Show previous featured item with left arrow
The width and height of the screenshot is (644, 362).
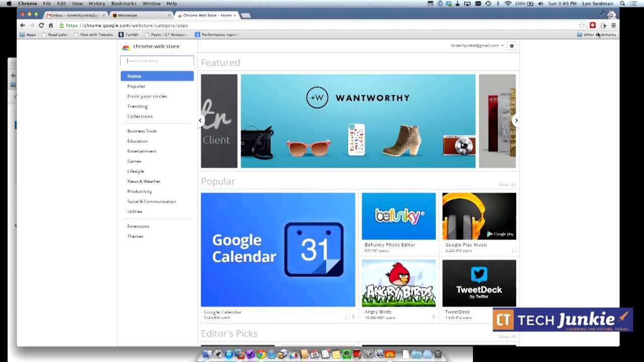click(x=200, y=121)
